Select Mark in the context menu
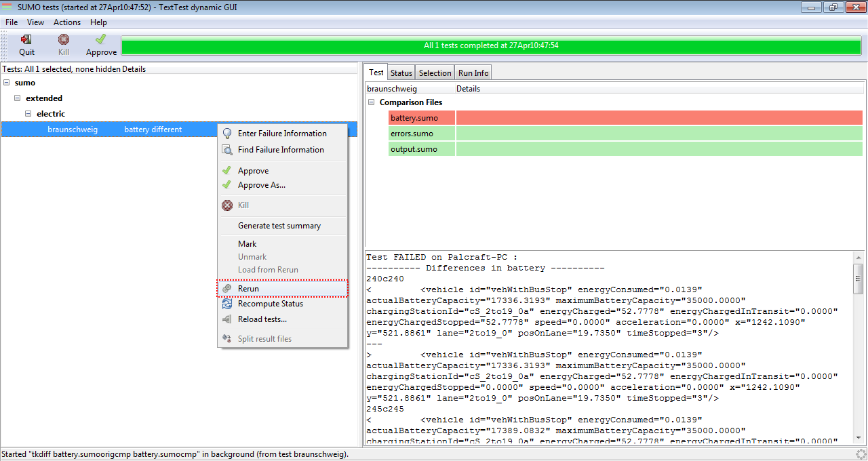This screenshot has width=868, height=461. coord(247,244)
